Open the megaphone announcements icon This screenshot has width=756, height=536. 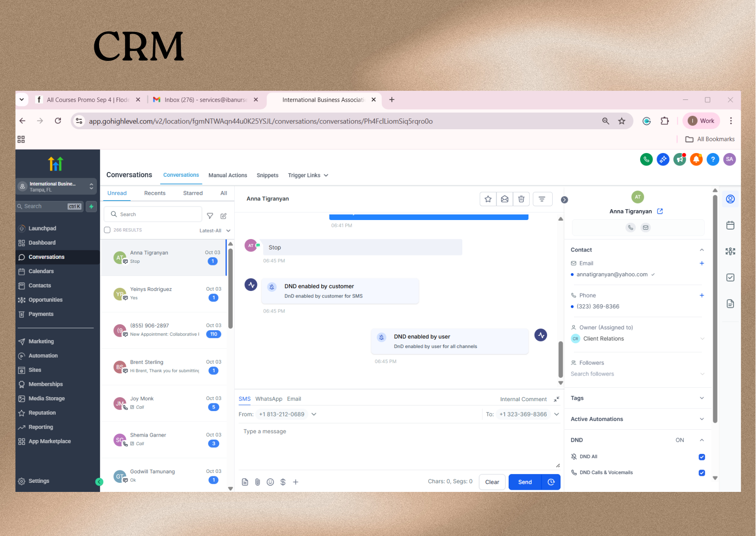[680, 160]
